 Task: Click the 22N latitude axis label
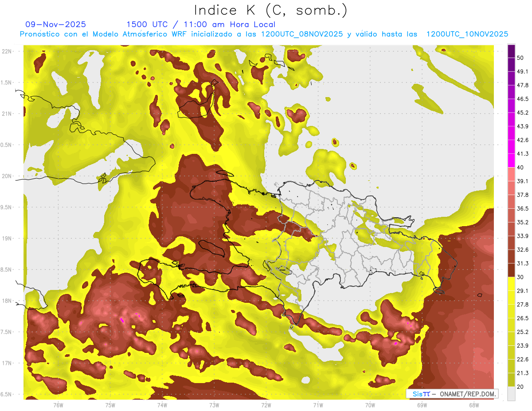(x=7, y=51)
